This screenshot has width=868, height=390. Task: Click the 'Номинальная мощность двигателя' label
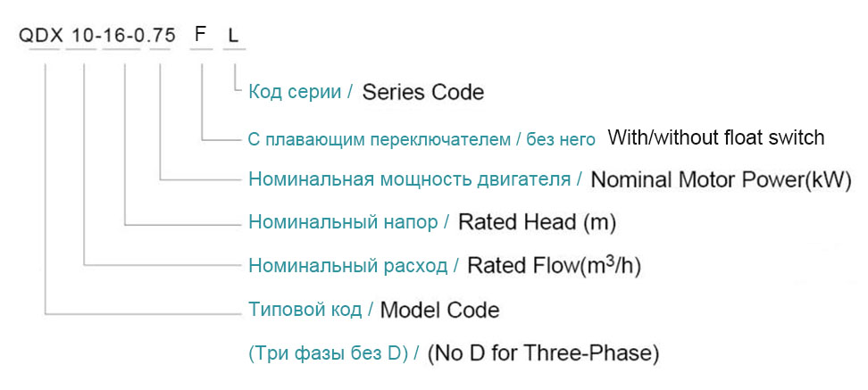tap(409, 179)
